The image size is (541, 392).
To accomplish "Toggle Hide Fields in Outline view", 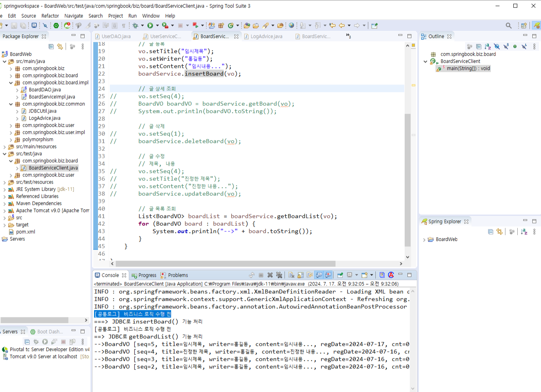I will click(x=497, y=47).
